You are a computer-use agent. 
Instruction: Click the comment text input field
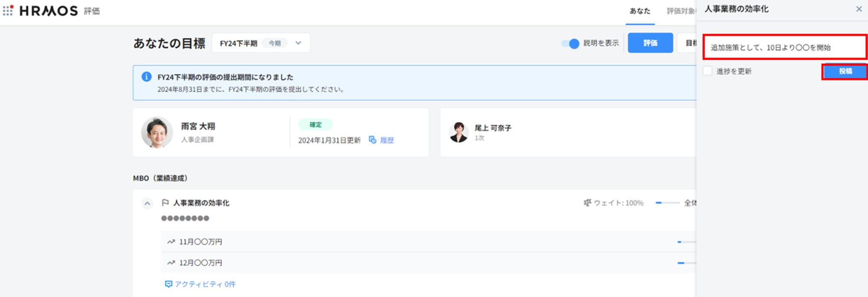(784, 47)
